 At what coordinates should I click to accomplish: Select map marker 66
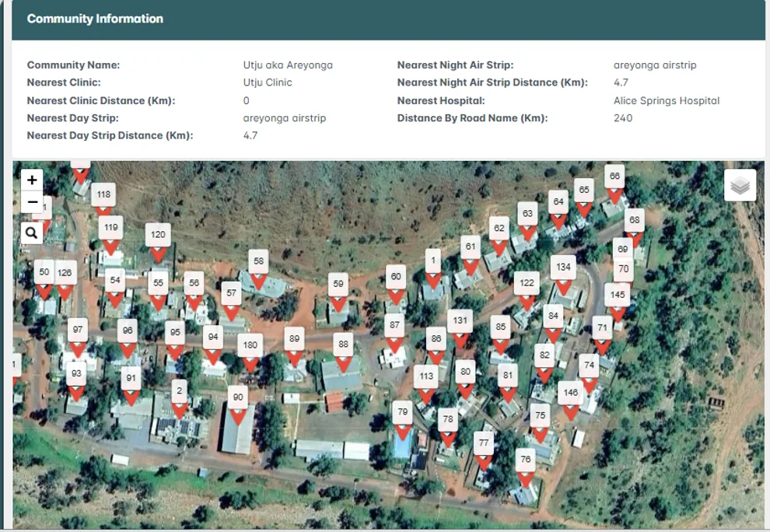614,184
